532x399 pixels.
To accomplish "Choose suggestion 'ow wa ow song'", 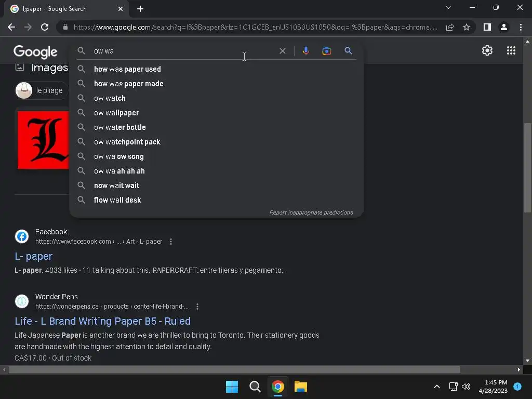I will [216, 156].
